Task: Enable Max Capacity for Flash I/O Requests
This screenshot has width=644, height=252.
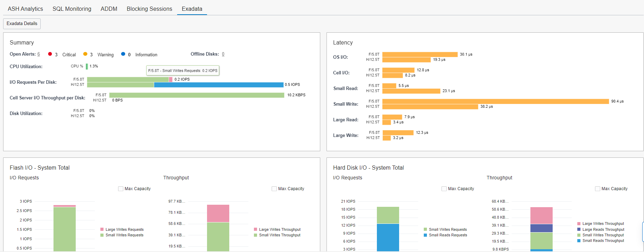Action: [121, 189]
